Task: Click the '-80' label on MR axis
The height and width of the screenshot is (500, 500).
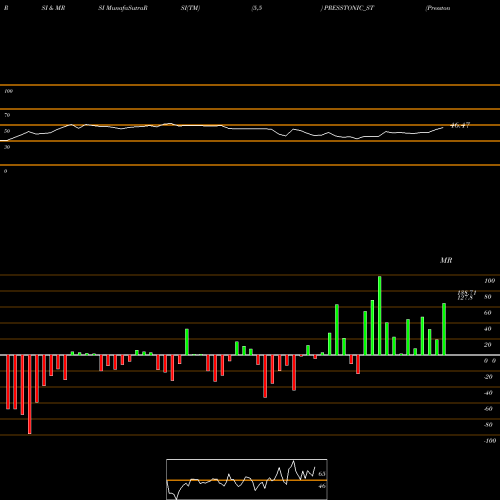Action: (x=488, y=425)
